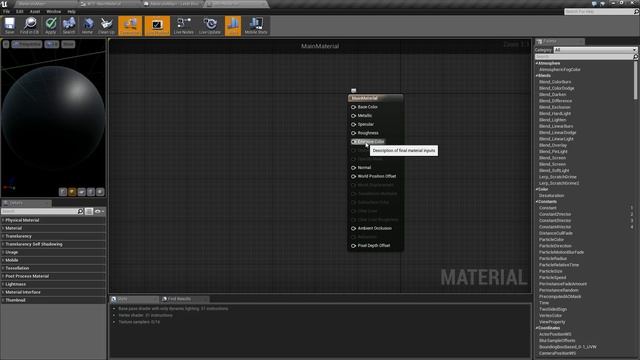
Task: Open the Search toolbar icon
Action: click(x=69, y=26)
